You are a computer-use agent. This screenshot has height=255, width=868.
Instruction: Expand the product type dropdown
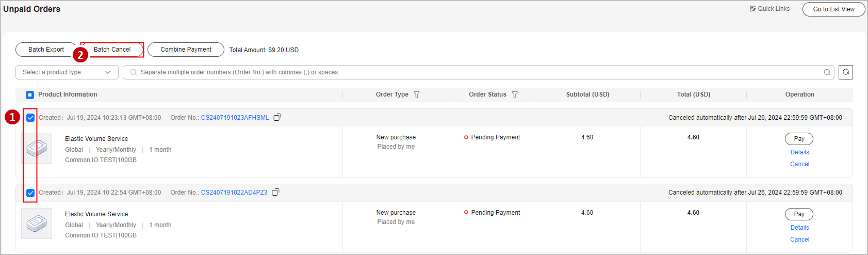(67, 72)
